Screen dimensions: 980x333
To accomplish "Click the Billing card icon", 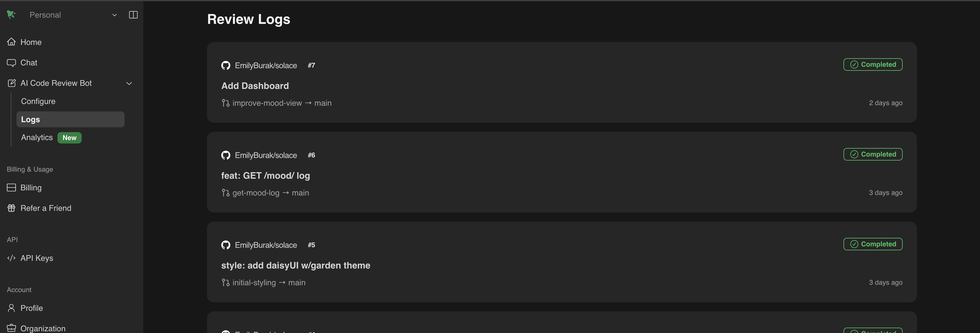I will click(11, 188).
